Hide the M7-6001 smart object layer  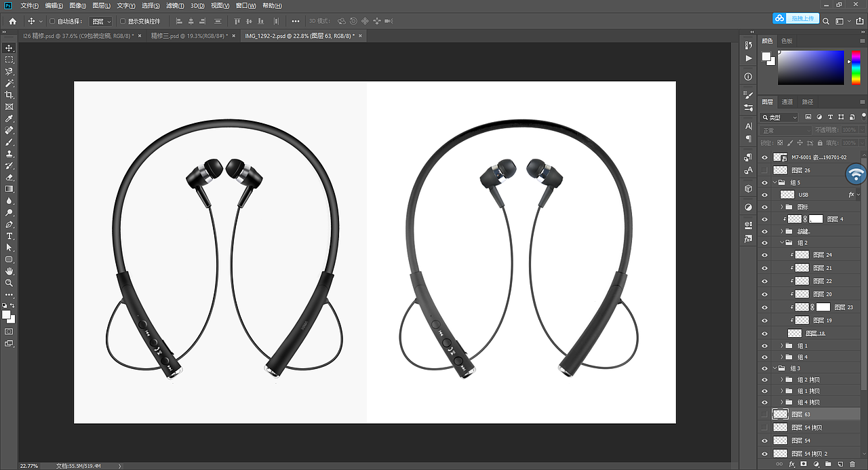765,157
